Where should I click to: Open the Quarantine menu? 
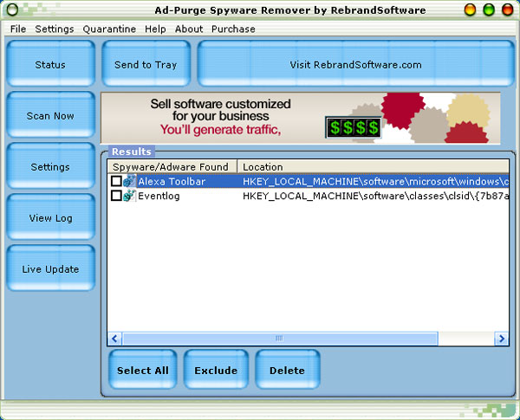click(109, 29)
